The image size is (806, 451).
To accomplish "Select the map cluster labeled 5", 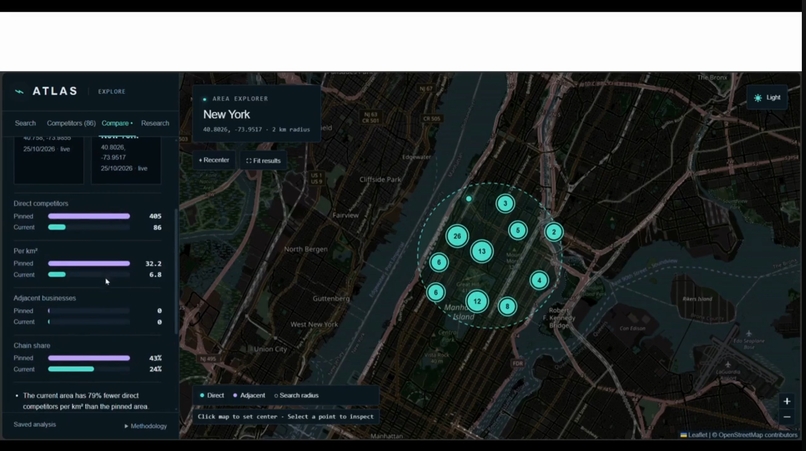I will tap(518, 230).
